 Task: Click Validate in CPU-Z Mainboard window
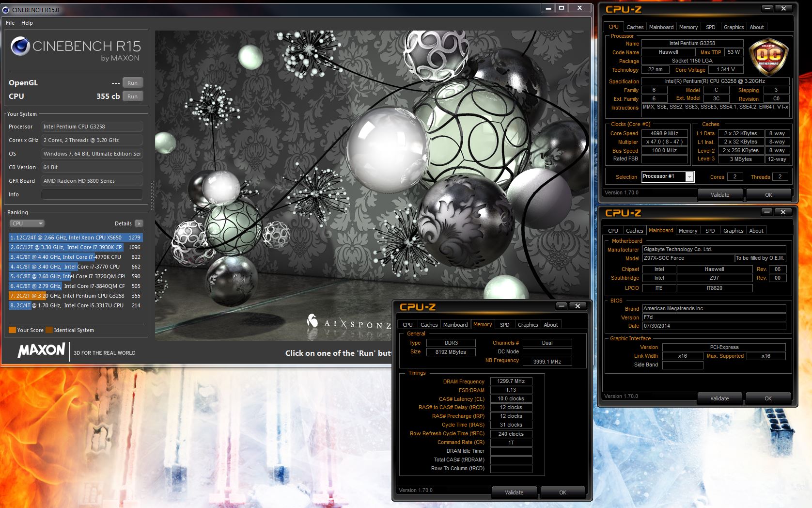coord(719,398)
